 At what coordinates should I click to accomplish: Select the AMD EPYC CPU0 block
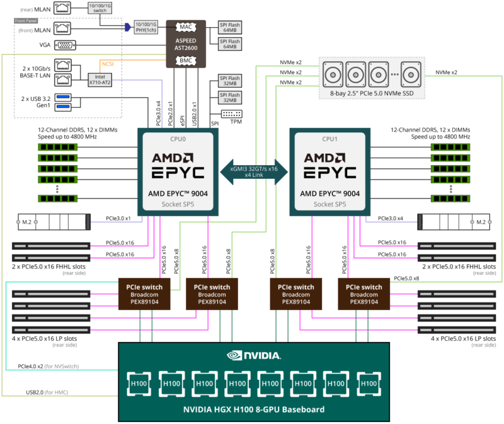177,170
